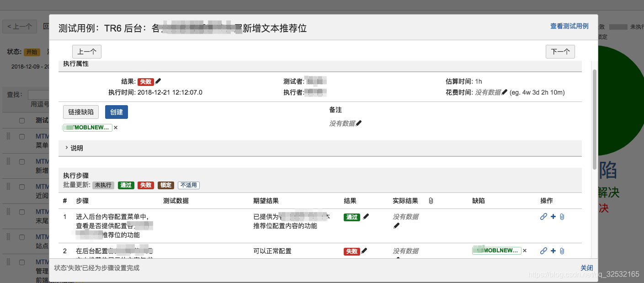Edit 备注 with the pencil icon
This screenshot has width=644, height=283.
click(359, 123)
